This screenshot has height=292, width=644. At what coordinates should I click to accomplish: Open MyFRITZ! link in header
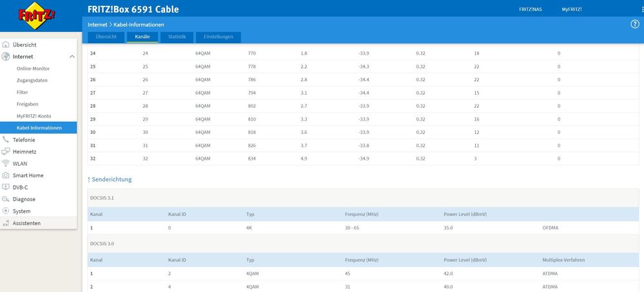tap(572, 10)
